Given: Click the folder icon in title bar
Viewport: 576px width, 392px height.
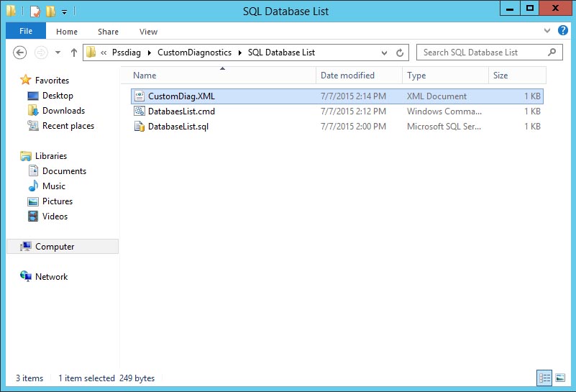Looking at the screenshot, I should [11, 11].
